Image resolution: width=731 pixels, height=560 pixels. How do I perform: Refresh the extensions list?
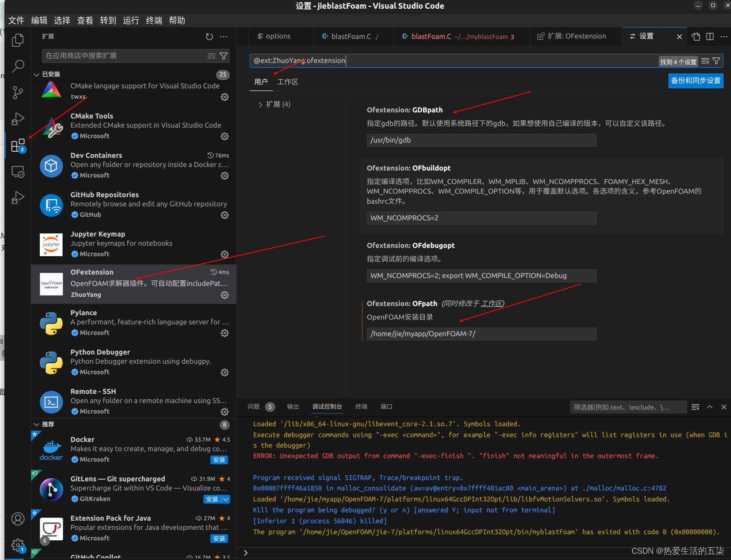point(209,36)
